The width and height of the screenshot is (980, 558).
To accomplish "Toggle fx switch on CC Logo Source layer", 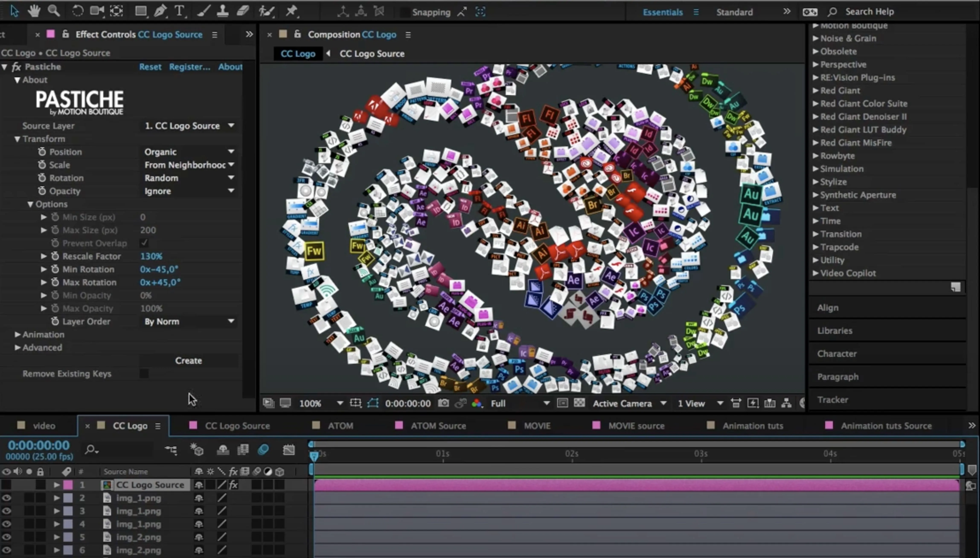I will [x=234, y=485].
